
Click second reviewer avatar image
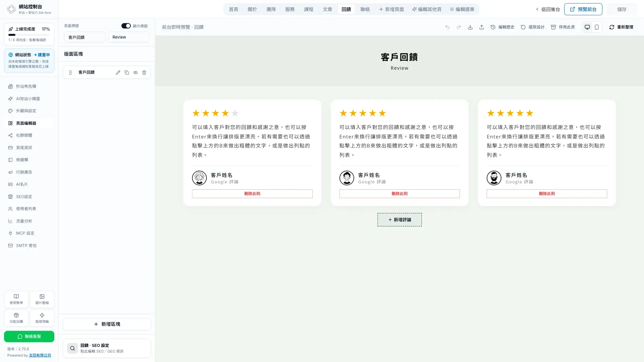(x=346, y=178)
